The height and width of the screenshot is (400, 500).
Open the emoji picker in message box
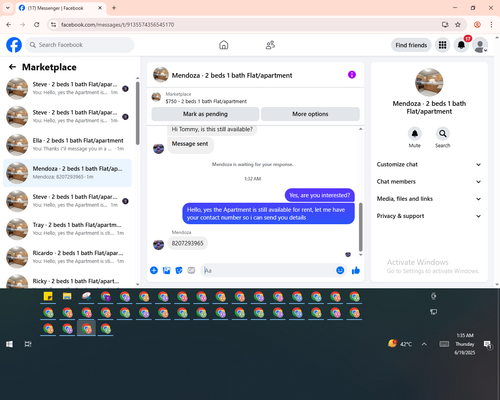pos(340,270)
